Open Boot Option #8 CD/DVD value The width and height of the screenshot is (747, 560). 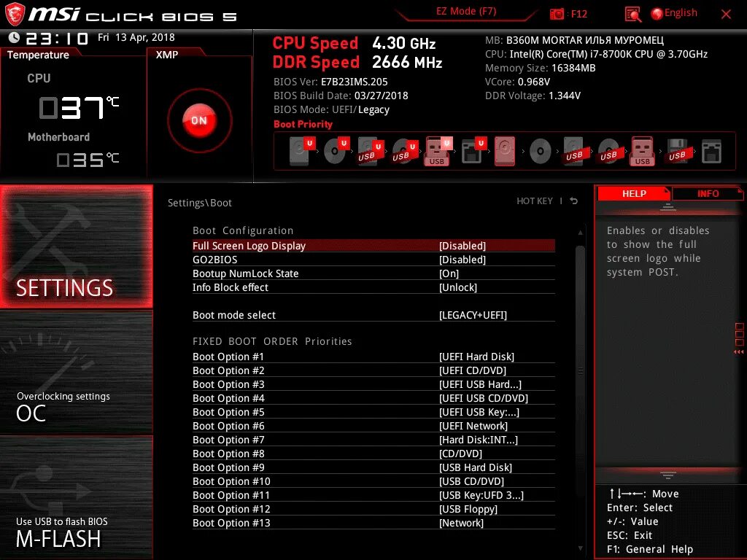(x=461, y=454)
